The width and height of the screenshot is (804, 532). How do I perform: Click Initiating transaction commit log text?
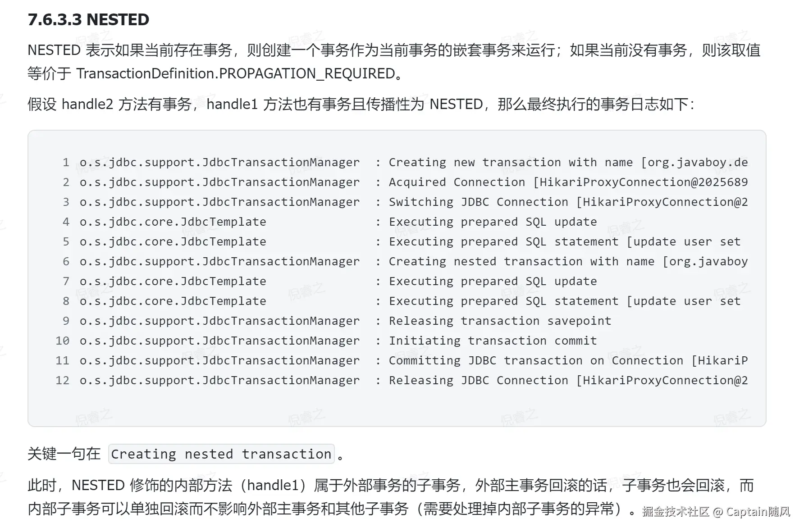[493, 341]
